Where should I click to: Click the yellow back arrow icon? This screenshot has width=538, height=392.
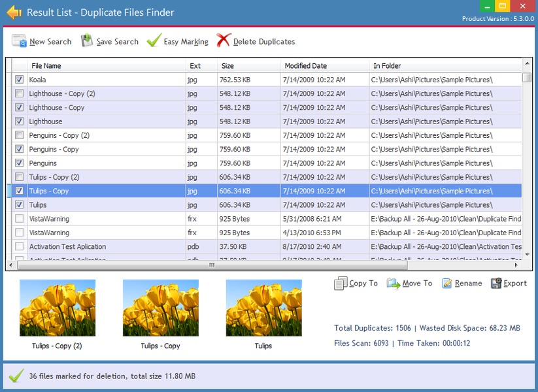14,12
